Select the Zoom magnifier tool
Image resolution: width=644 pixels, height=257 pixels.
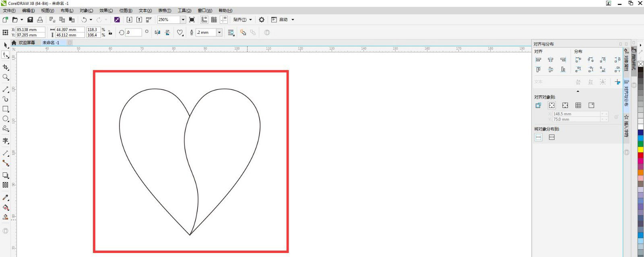pyautogui.click(x=6, y=77)
